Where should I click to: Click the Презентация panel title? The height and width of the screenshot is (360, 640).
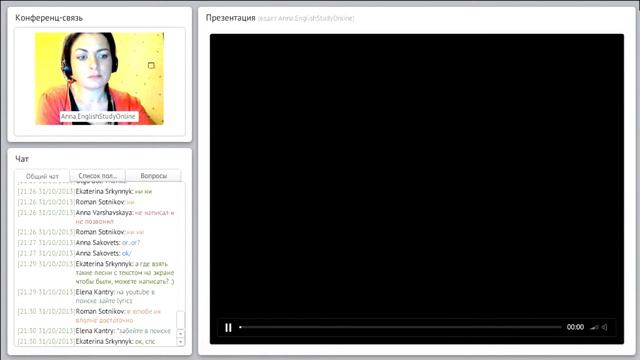click(x=230, y=18)
